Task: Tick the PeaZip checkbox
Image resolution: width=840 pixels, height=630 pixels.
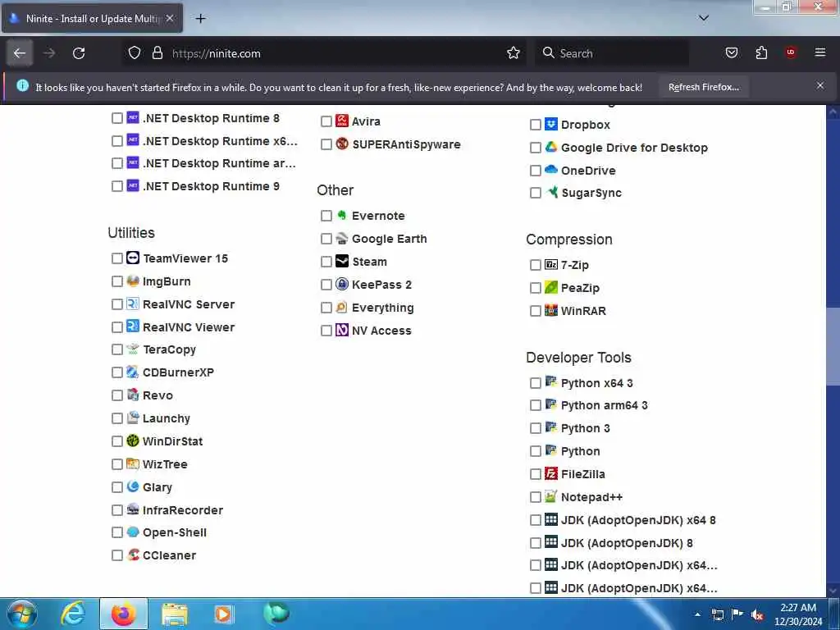Action: pyautogui.click(x=535, y=288)
